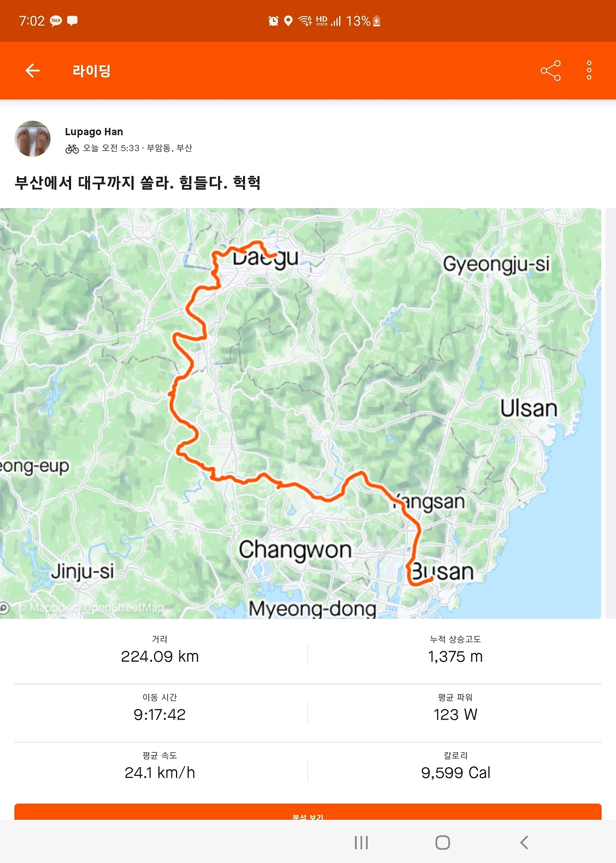The height and width of the screenshot is (863, 616).
Task: Tap the bicycle activity type icon
Action: pos(72,149)
